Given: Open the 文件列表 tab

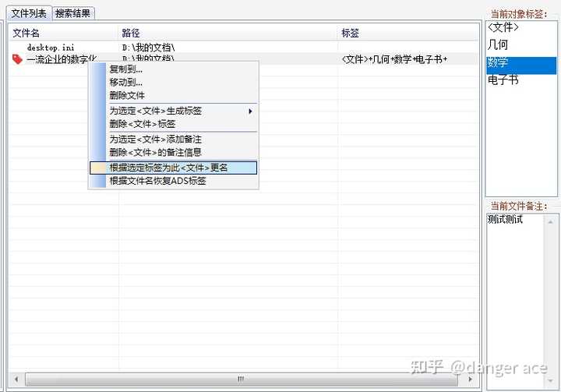Looking at the screenshot, I should coord(29,13).
